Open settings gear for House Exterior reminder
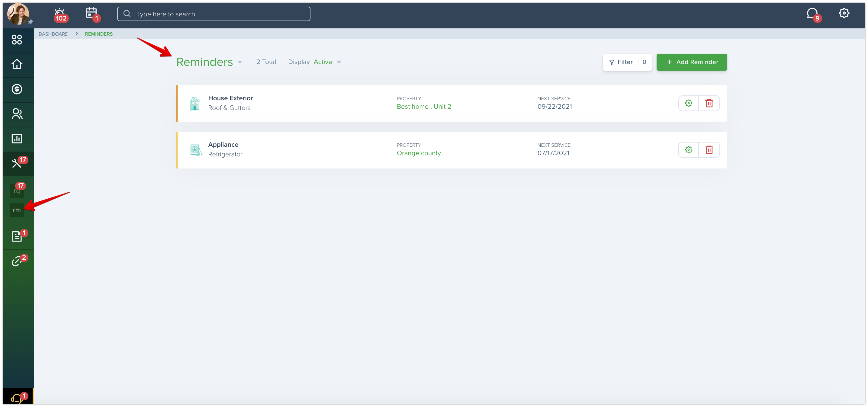Viewport: 868px width, 407px height. pyautogui.click(x=688, y=103)
